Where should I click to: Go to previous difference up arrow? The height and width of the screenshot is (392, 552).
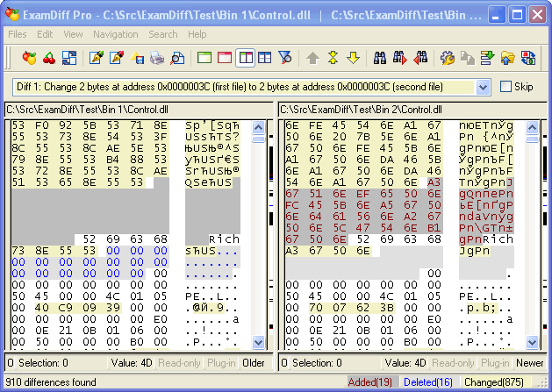tap(312, 57)
